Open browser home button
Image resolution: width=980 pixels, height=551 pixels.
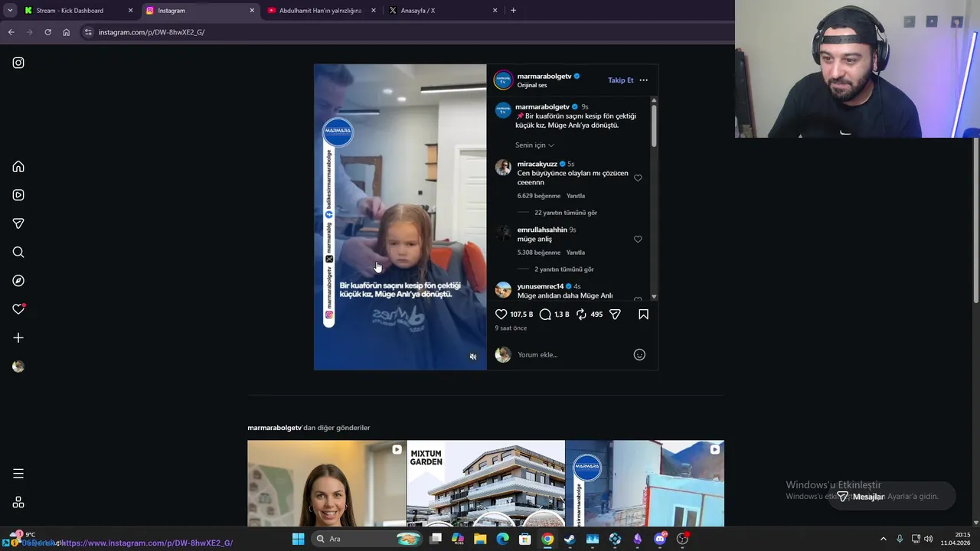(x=66, y=32)
